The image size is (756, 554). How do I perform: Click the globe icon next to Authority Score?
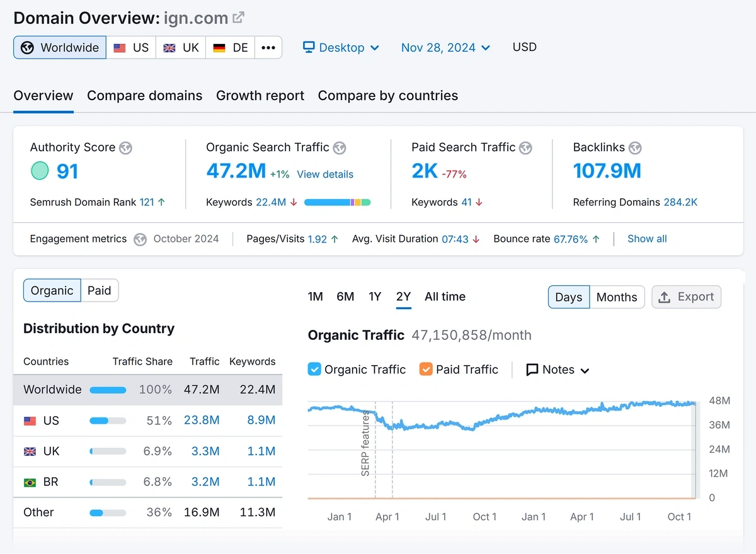[x=125, y=148]
